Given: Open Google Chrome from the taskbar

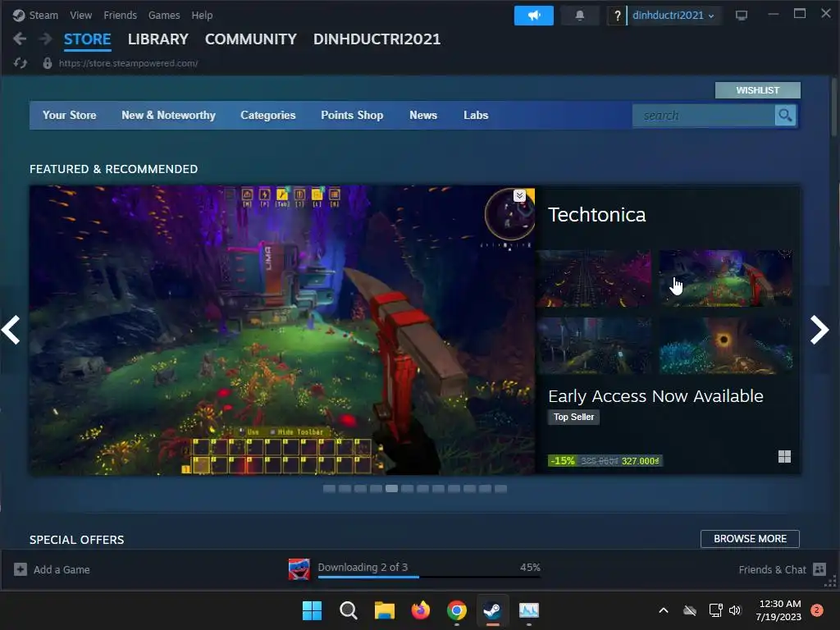Looking at the screenshot, I should coord(456,610).
